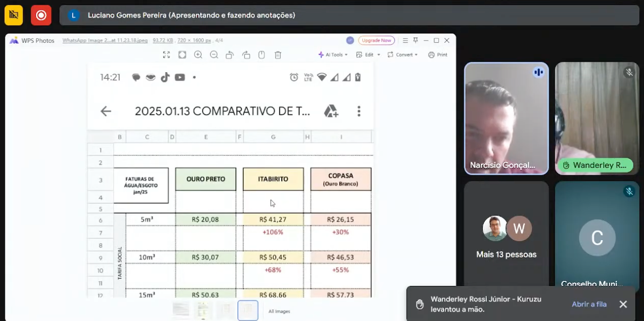This screenshot has height=321, width=644.
Task: Rotate the image right
Action: [x=246, y=55]
